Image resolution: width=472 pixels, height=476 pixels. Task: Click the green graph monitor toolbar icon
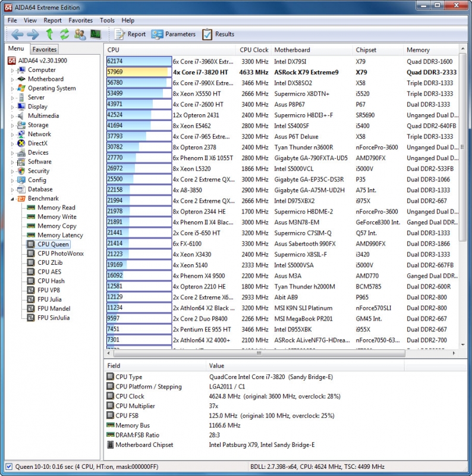tap(95, 35)
